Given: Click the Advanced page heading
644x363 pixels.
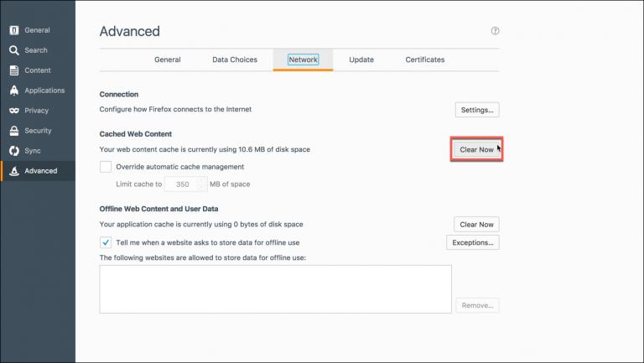Looking at the screenshot, I should (x=129, y=31).
